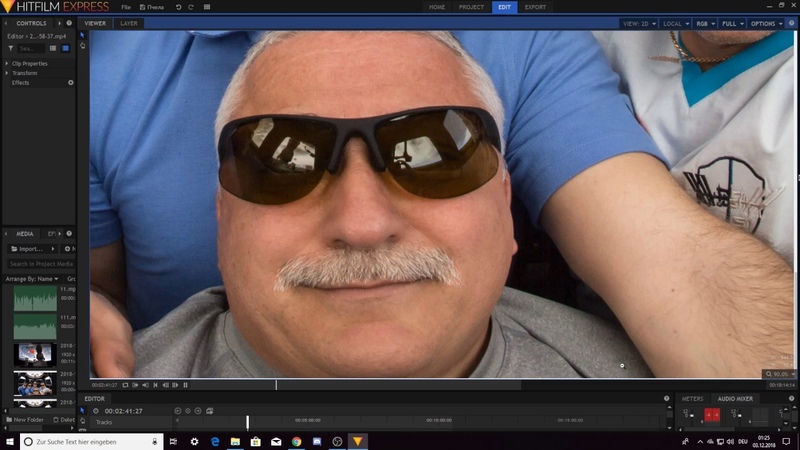Select the hand tool in the Viewer
Screen dimensions: 800x450
click(x=82, y=46)
